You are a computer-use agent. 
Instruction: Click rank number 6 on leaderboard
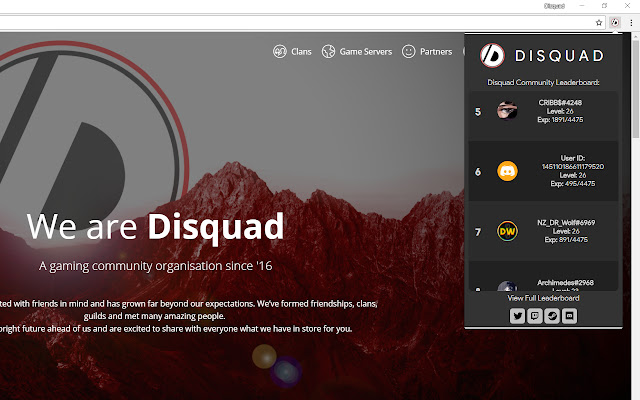(478, 172)
